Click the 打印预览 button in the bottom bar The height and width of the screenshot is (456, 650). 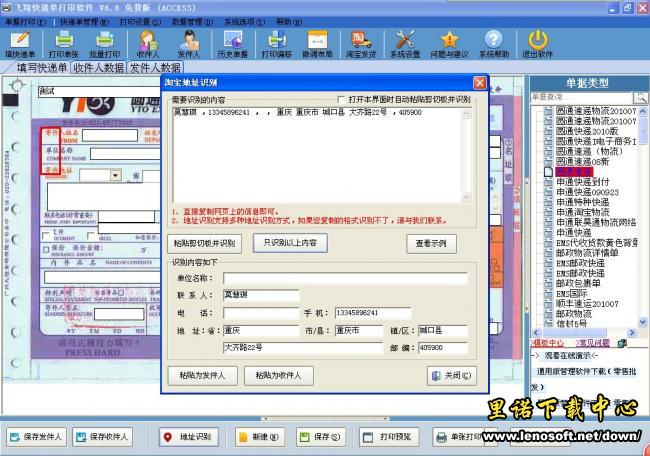[389, 437]
